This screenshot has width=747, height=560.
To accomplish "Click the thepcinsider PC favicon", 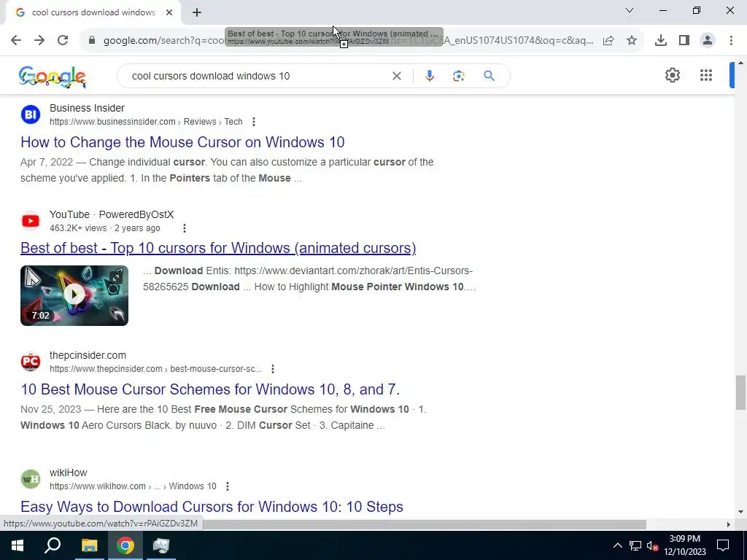I will [31, 362].
